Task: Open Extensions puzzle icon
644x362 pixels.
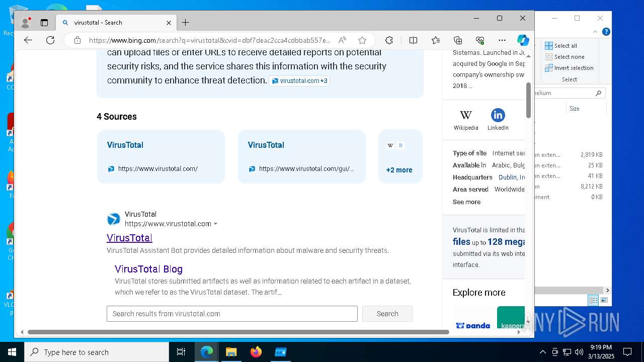Action: tap(389, 40)
